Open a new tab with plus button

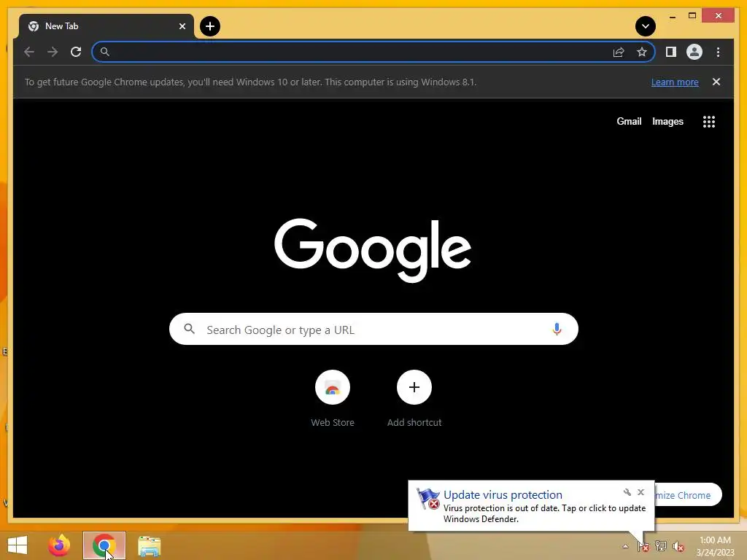(x=209, y=26)
